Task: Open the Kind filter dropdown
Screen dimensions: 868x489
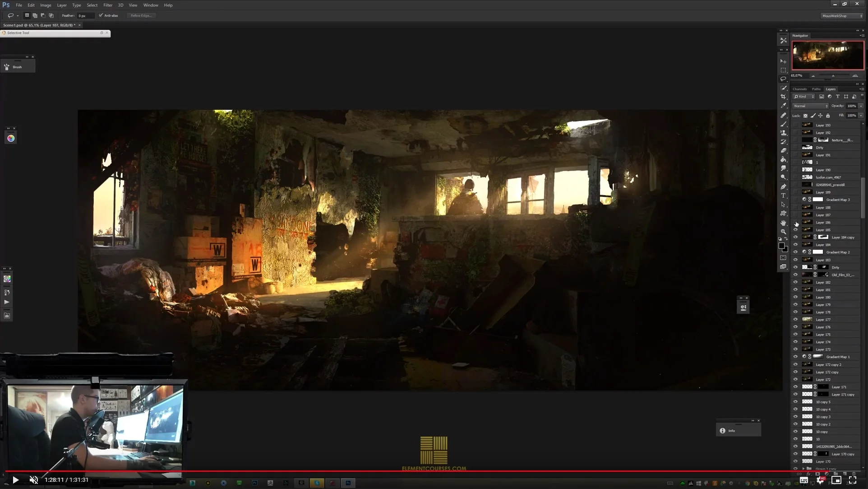Action: point(804,97)
